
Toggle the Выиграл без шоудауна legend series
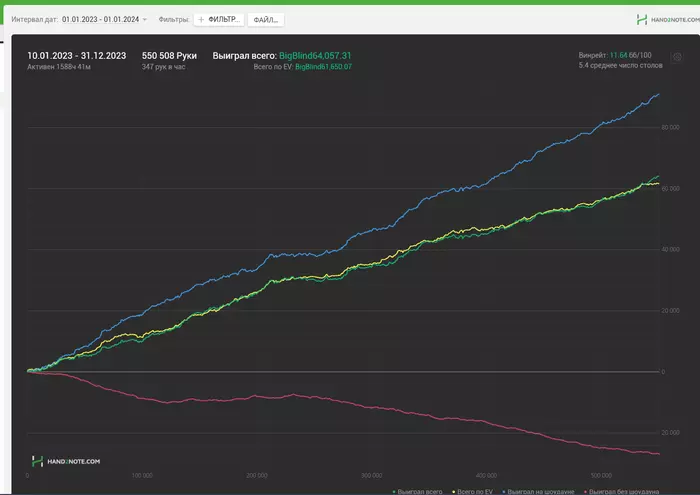(621, 491)
